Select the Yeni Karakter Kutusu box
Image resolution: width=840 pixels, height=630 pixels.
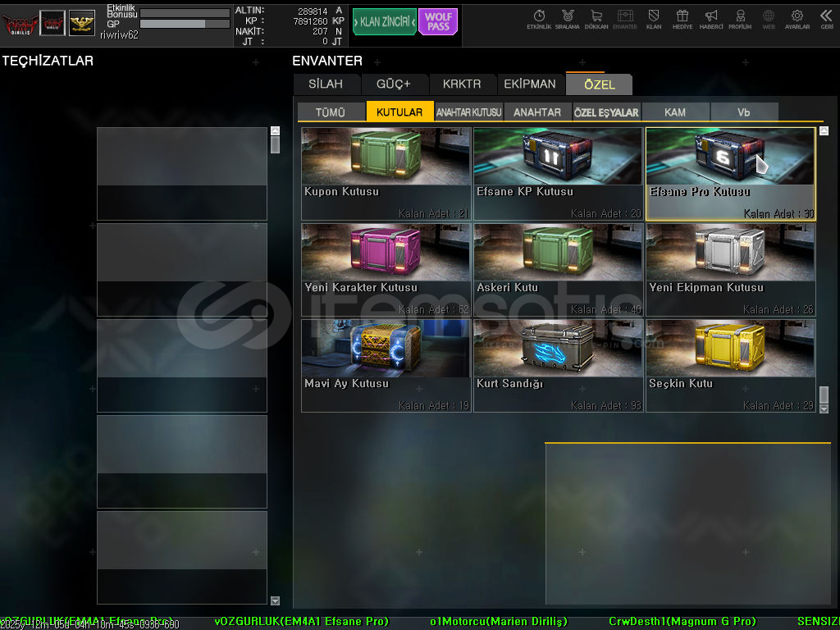coord(386,270)
